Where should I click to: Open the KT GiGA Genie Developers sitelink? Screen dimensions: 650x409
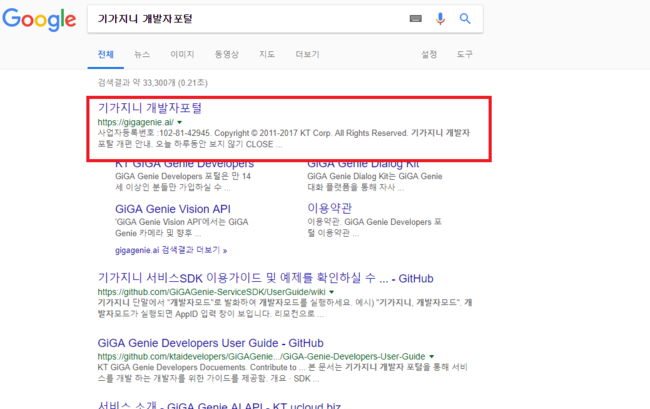pyautogui.click(x=184, y=165)
